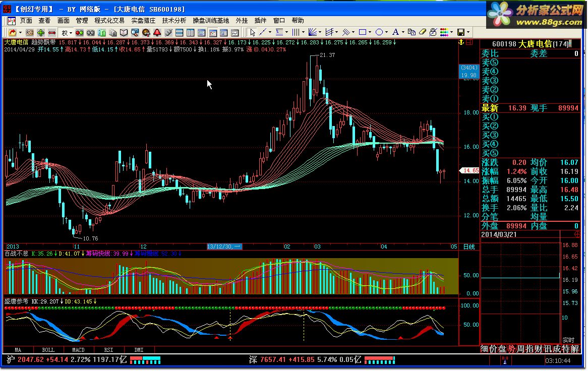Switch to the MACD indicator tab

pos(78,350)
